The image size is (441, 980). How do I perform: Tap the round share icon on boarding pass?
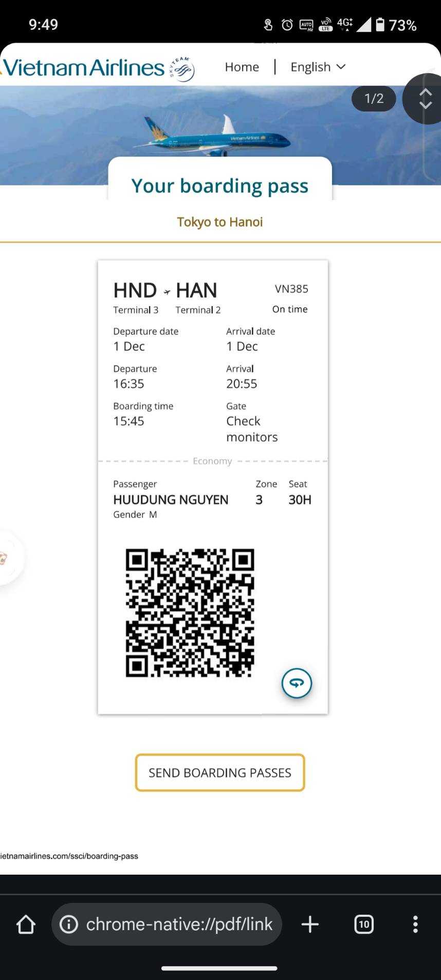297,683
